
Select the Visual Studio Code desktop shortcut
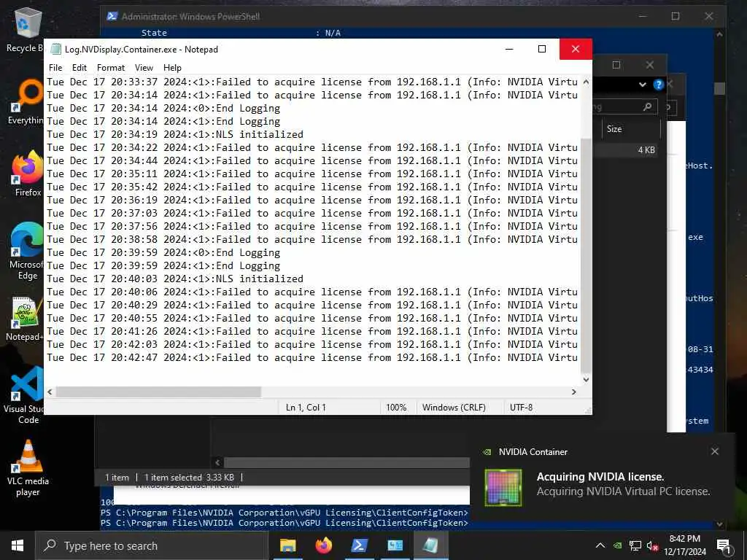[x=25, y=395]
